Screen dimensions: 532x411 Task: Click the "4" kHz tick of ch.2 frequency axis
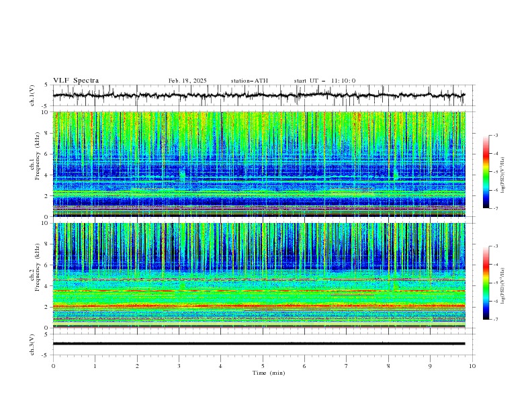pos(48,286)
